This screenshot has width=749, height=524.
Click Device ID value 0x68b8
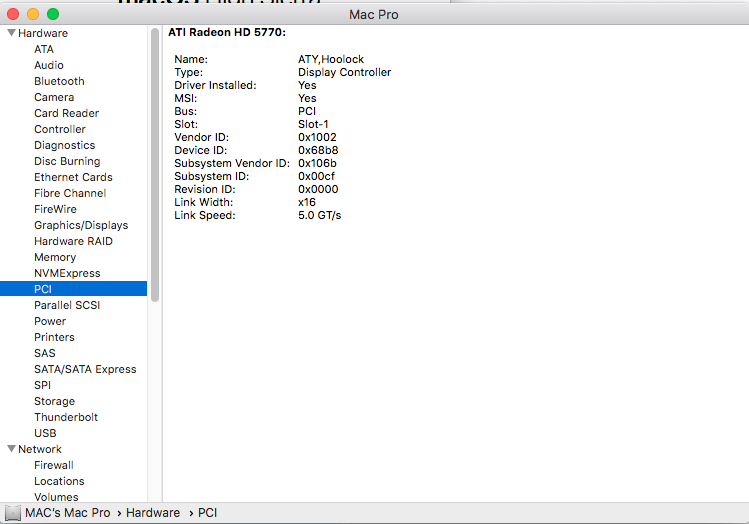(x=318, y=150)
